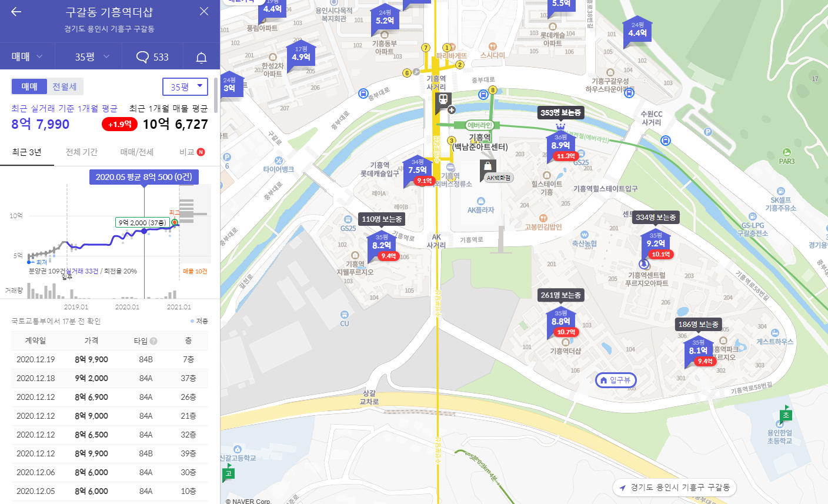The image size is (828, 504).
Task: Click the 186명 보는중 viewer label
Action: 698,324
